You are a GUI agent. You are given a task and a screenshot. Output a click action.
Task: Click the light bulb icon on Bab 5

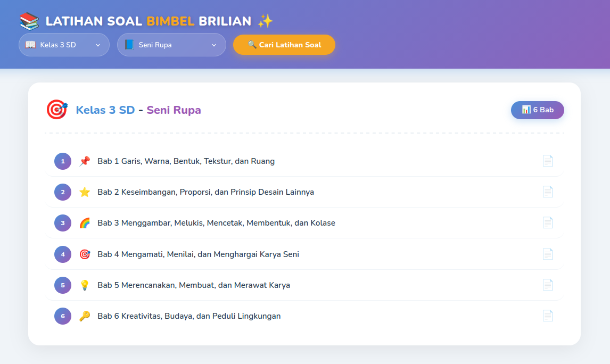tap(85, 285)
